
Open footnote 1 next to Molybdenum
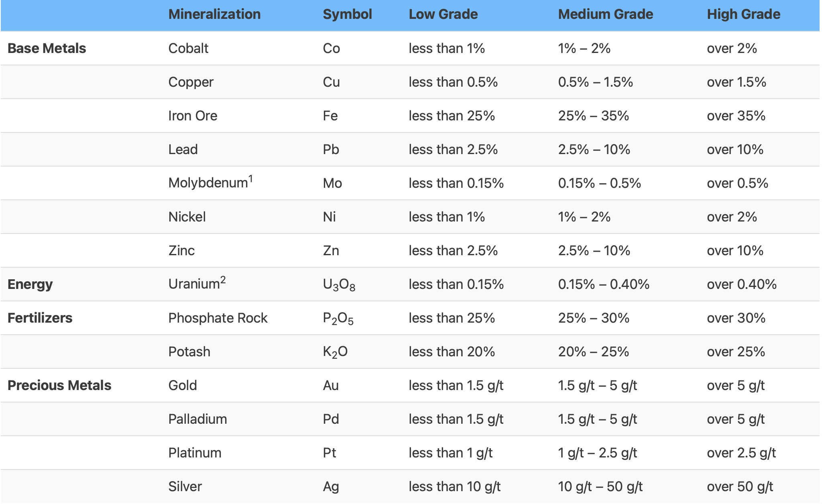250,178
